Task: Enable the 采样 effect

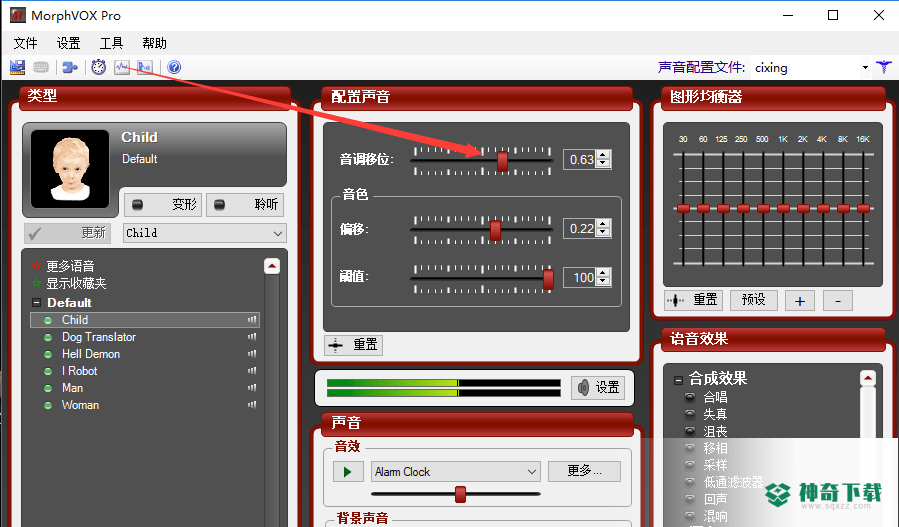Action: [690, 465]
